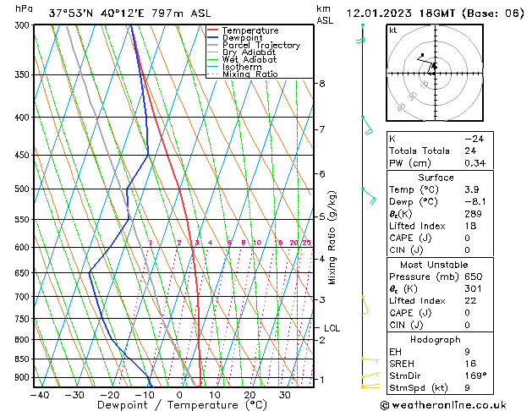Click the 300 hPa pressure label
The height and width of the screenshot is (411, 532).
pos(24,25)
